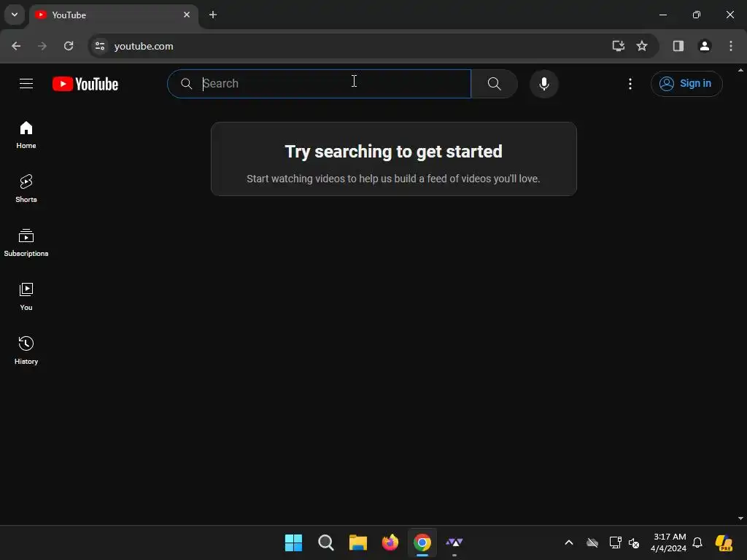Screen dimensions: 747x560
Task: Click the Sign in button
Action: 686,84
